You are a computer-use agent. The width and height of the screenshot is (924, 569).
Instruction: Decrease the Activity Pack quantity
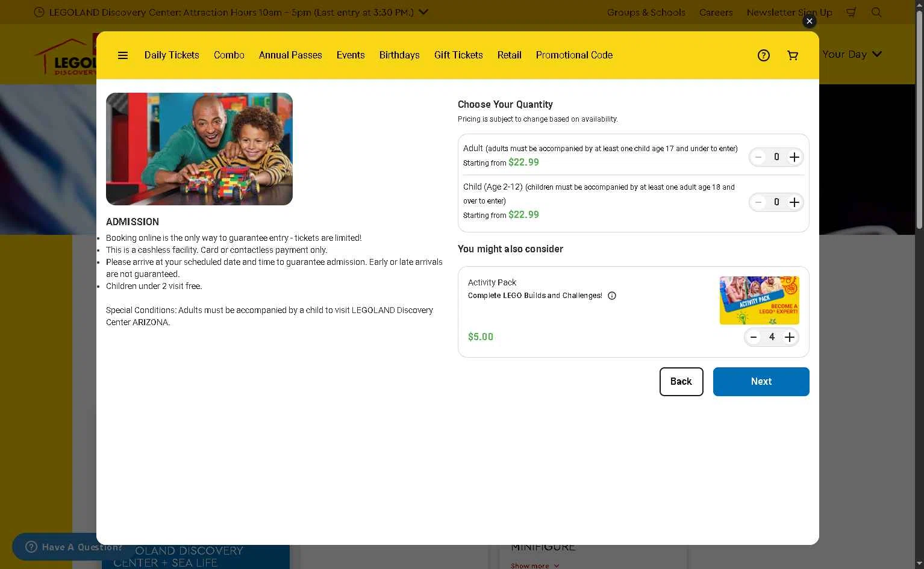click(754, 337)
